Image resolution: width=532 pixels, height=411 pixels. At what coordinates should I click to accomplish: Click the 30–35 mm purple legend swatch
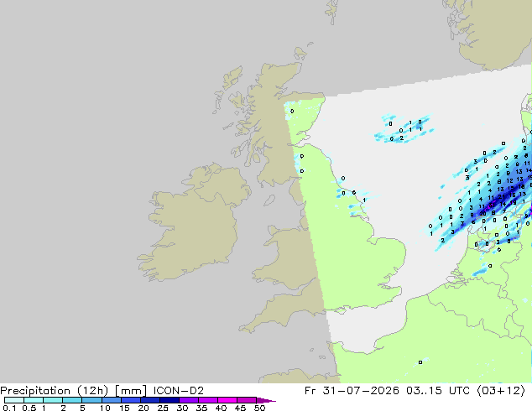[x=188, y=400]
